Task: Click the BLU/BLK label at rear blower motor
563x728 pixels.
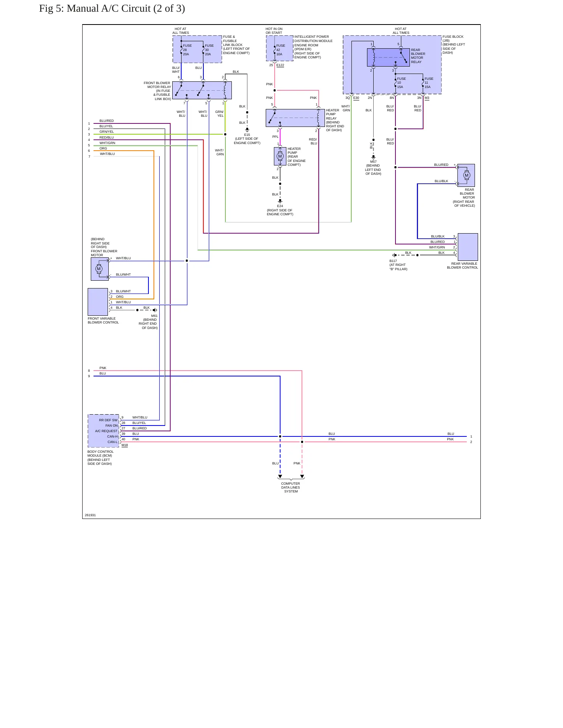Action: coord(441,181)
